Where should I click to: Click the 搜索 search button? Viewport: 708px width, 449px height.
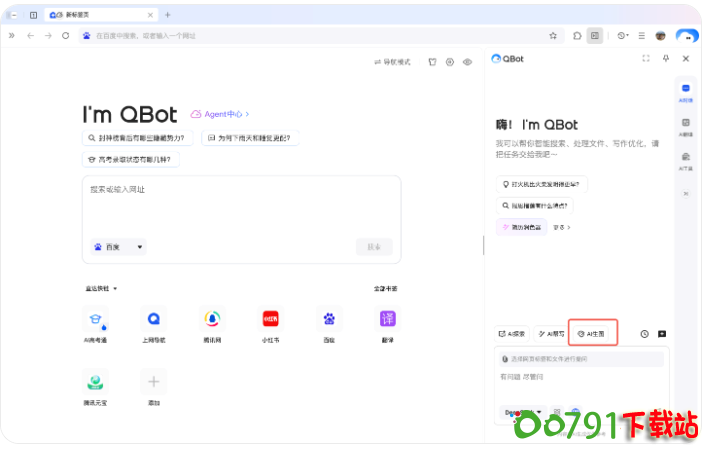coord(373,246)
